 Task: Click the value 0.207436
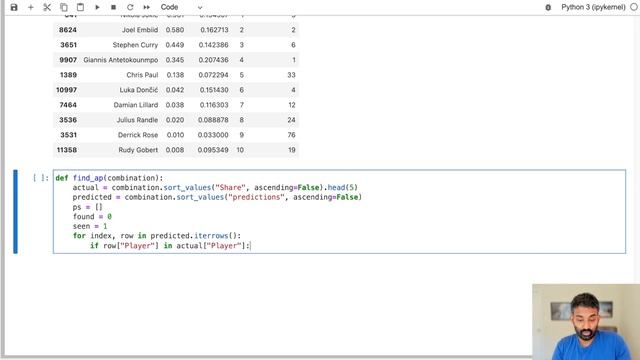(x=213, y=60)
